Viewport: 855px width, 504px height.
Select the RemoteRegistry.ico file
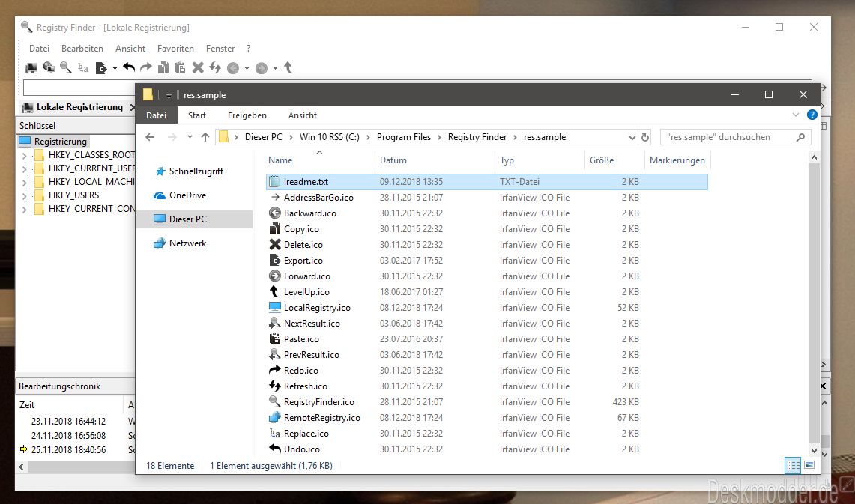[x=487, y=418]
